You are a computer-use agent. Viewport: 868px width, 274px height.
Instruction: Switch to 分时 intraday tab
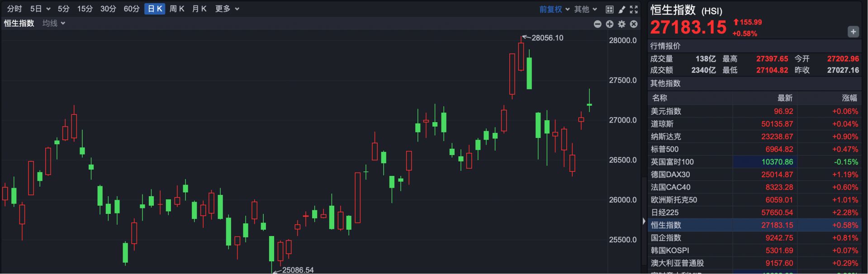14,9
